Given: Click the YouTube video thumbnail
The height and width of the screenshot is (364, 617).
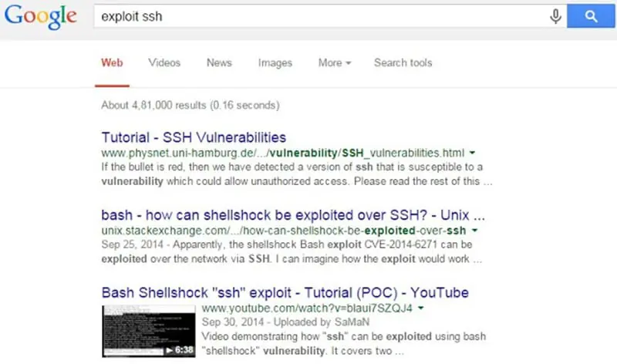Looking at the screenshot, I should [149, 331].
